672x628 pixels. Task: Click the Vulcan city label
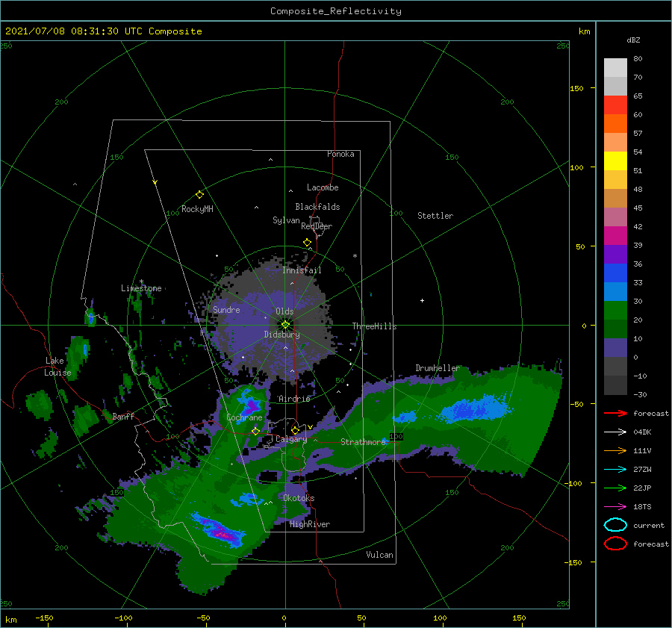pos(379,555)
